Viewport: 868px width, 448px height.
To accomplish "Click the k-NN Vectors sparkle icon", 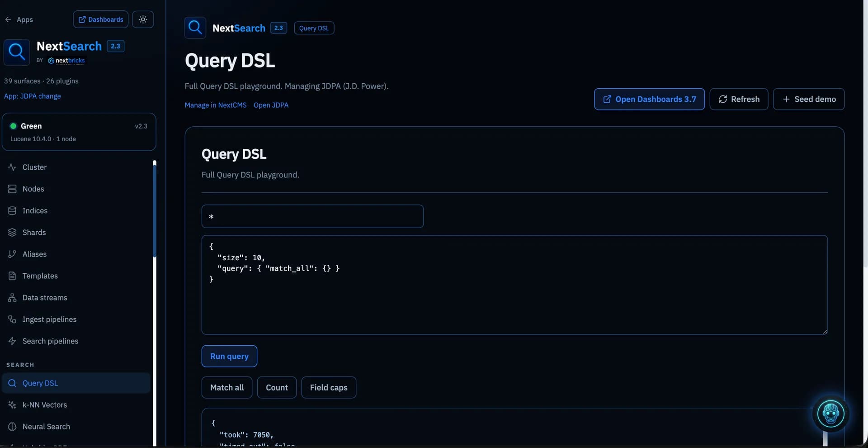I will [12, 405].
